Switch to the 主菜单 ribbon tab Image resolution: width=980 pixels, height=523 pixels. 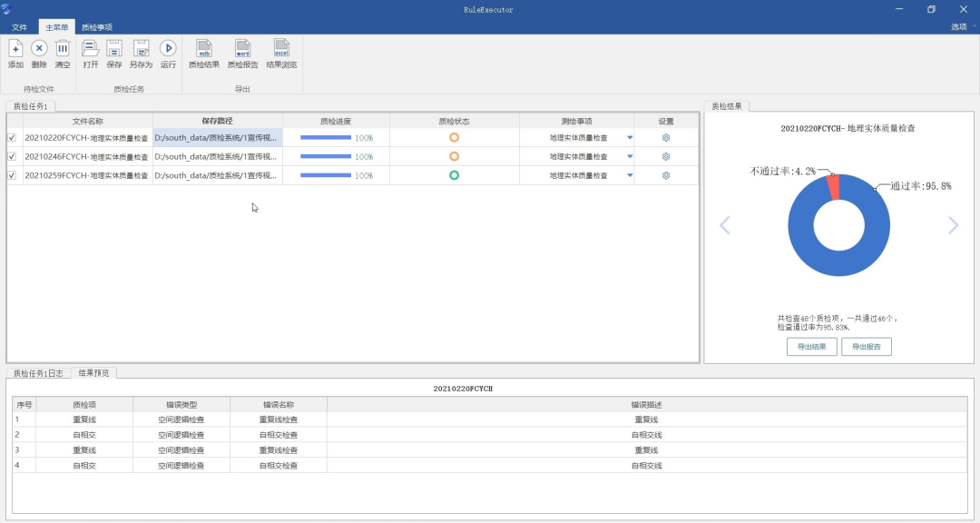[56, 27]
